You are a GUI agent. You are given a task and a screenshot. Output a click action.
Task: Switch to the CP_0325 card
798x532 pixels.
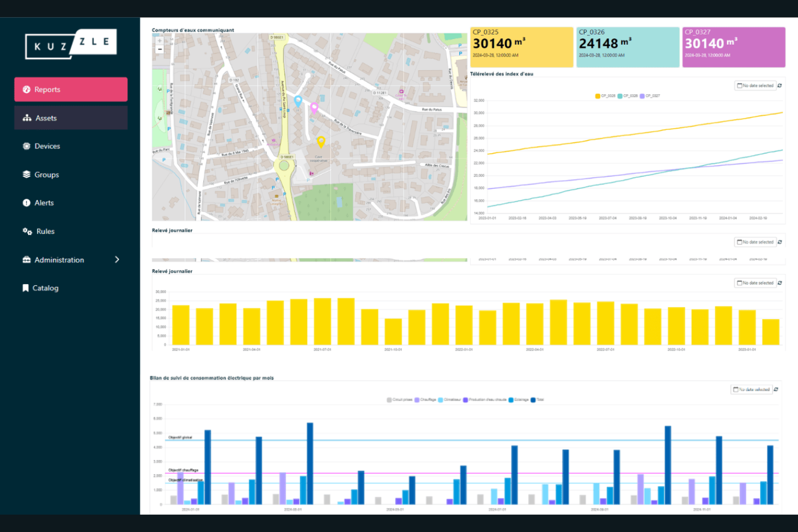click(521, 47)
